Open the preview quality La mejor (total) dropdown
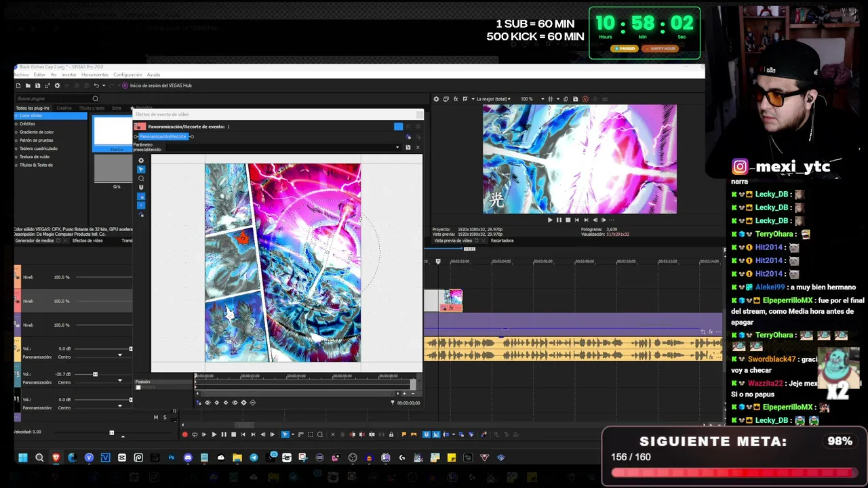 click(x=494, y=99)
